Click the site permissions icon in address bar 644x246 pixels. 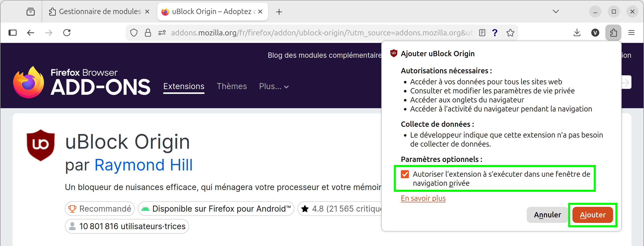pos(162,33)
